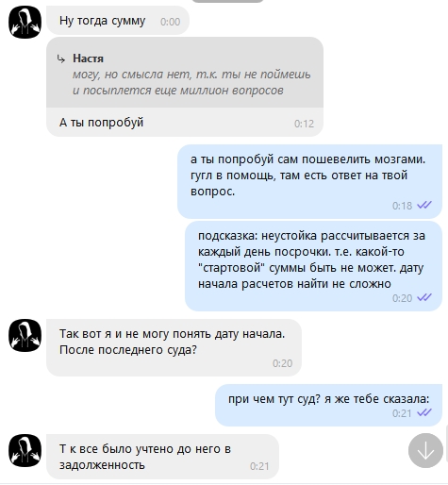Click read checkmarks on 0:18 message
The height and width of the screenshot is (485, 448).
click(x=424, y=205)
